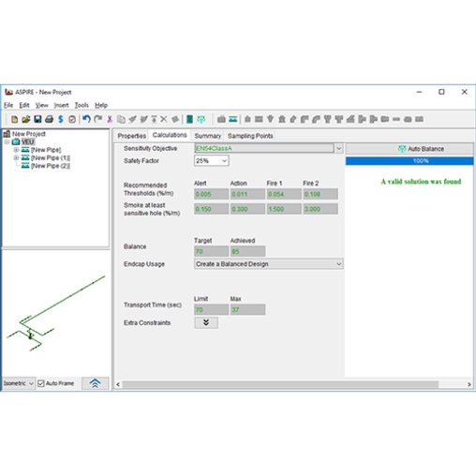Expand Extra Constraints with the chevron button
476x476 pixels.
[206, 322]
